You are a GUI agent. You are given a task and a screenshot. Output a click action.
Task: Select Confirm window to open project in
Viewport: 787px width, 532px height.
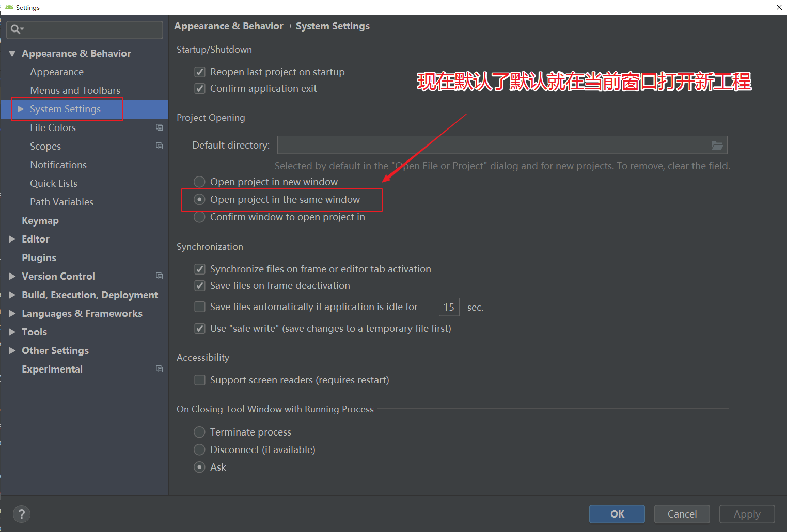coord(199,217)
